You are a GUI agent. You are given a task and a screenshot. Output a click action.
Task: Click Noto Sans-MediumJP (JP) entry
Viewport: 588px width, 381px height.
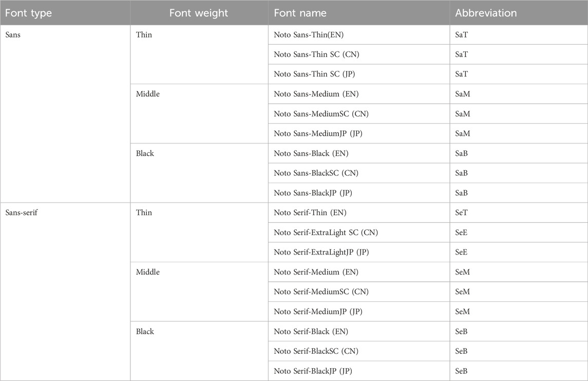[318, 134]
